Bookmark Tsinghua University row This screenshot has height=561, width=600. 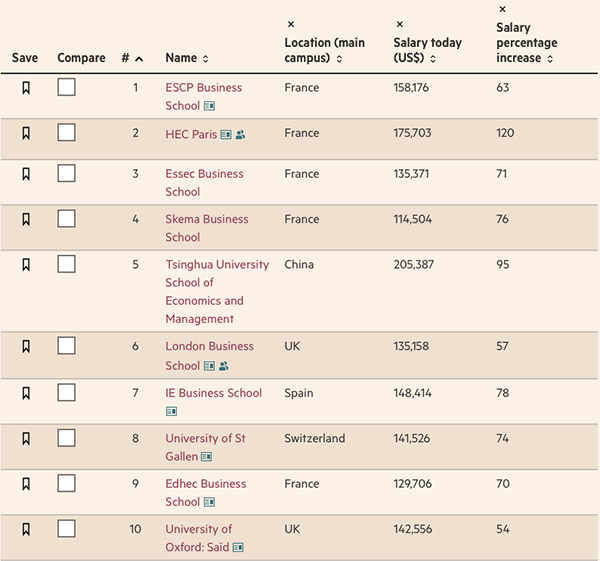click(26, 264)
